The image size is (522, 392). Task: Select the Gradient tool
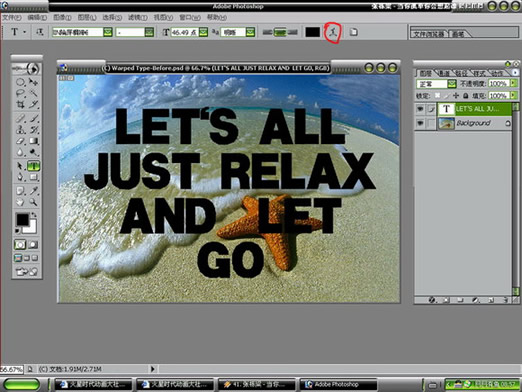point(33,141)
